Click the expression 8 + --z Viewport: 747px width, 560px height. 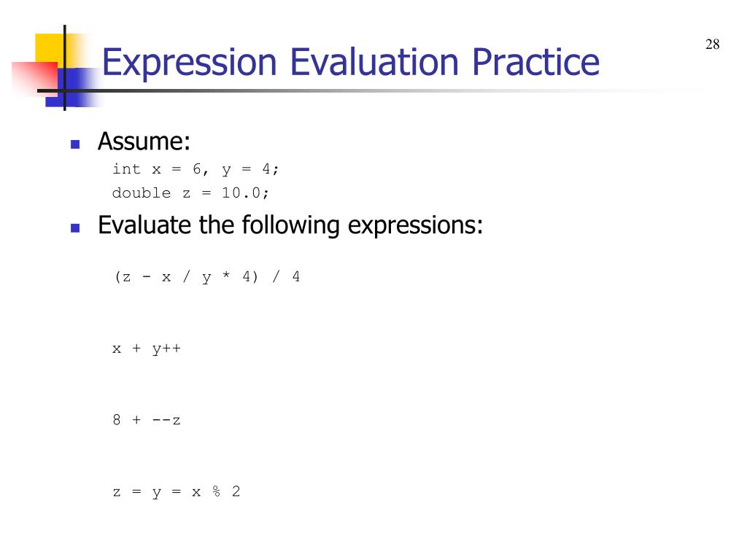coord(147,420)
